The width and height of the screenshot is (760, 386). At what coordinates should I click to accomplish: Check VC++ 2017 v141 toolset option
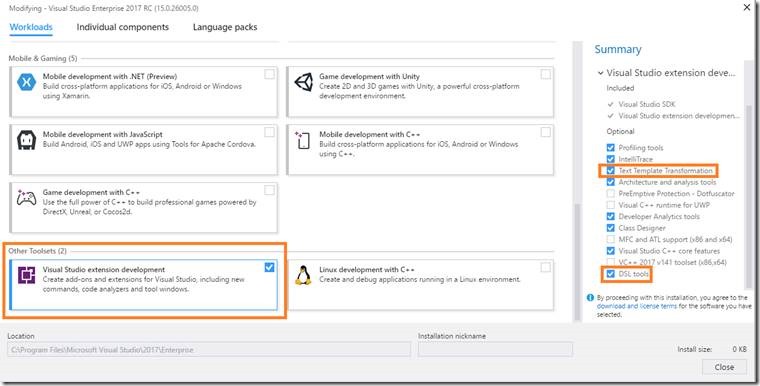(x=611, y=262)
